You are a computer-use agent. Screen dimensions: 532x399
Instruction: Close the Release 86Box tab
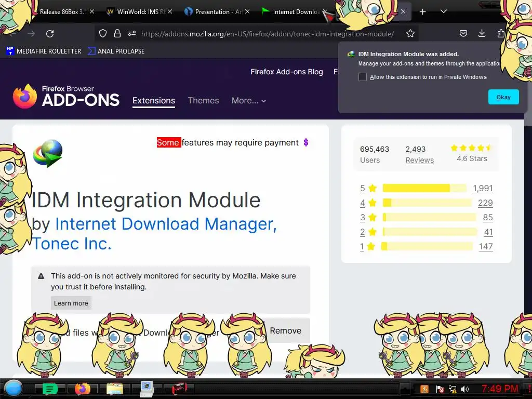tap(92, 11)
